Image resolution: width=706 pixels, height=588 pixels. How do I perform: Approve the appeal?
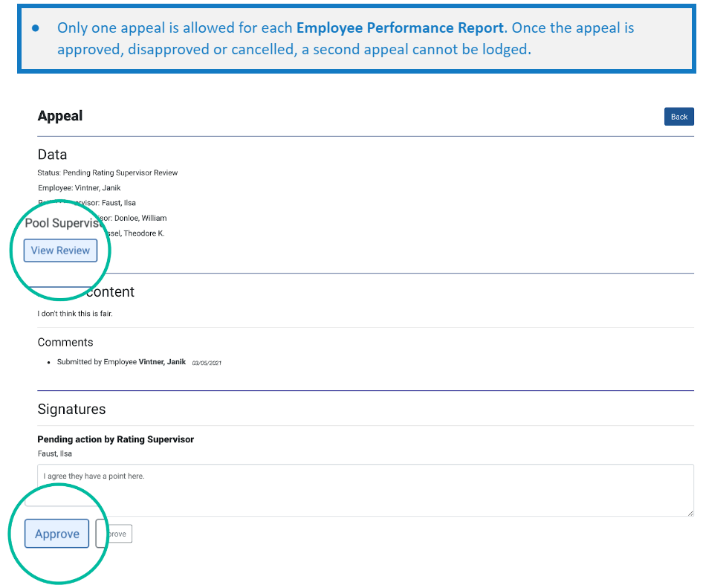pos(56,534)
